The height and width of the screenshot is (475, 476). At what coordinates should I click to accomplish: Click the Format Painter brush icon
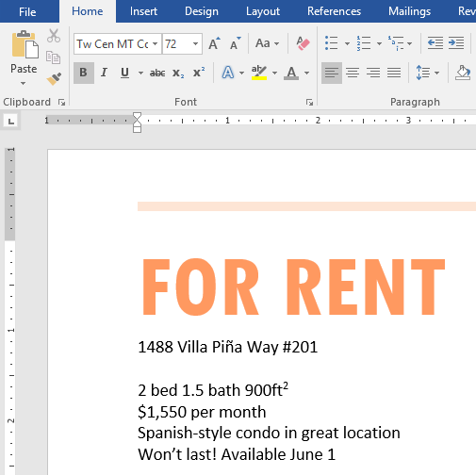coord(54,79)
